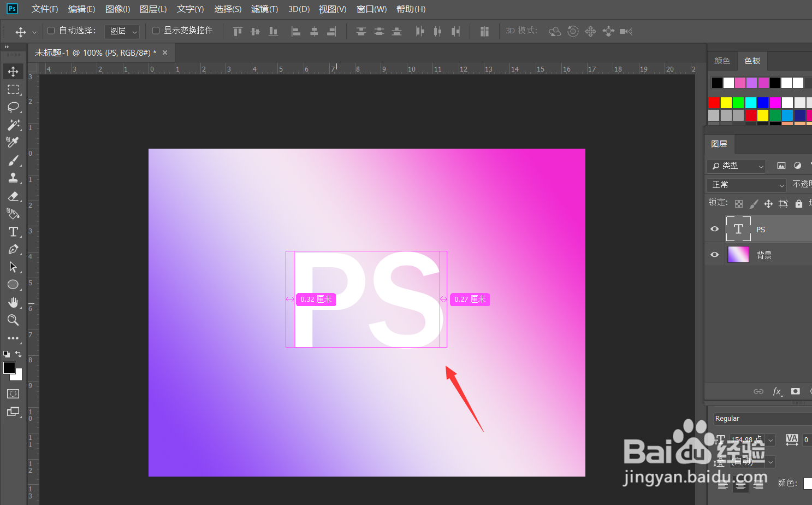Change the screen mode

[x=13, y=412]
